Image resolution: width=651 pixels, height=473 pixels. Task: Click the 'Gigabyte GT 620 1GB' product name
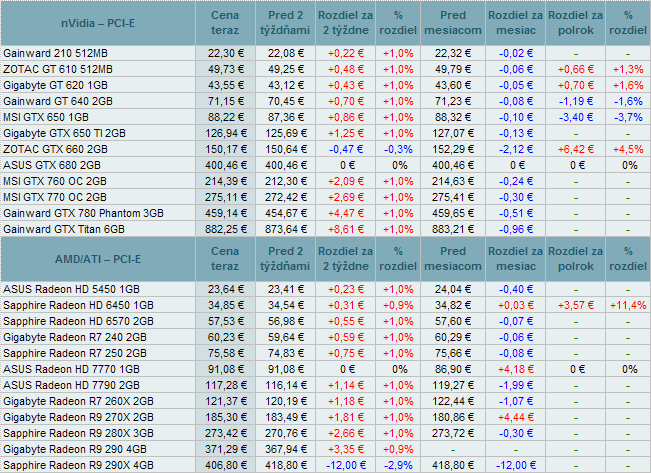click(55, 85)
